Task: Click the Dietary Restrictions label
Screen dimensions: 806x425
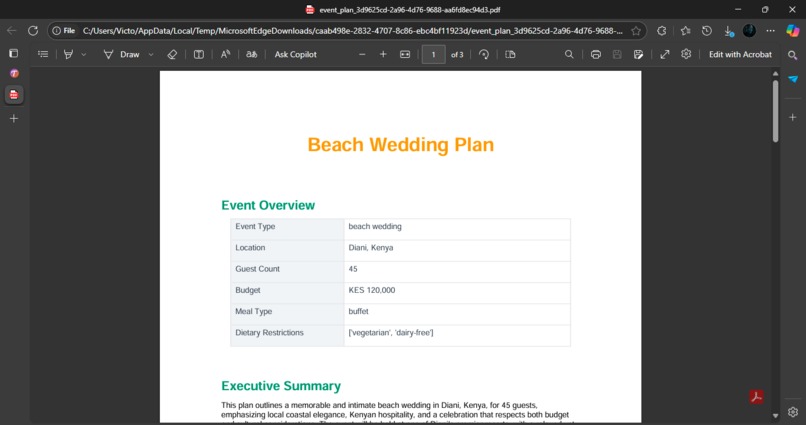Action: tap(269, 333)
